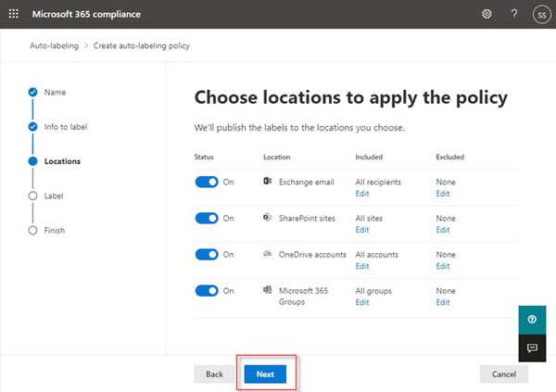Viewport: 556px width, 392px height.
Task: Click the Exchange email Outlook icon
Action: pyautogui.click(x=268, y=182)
